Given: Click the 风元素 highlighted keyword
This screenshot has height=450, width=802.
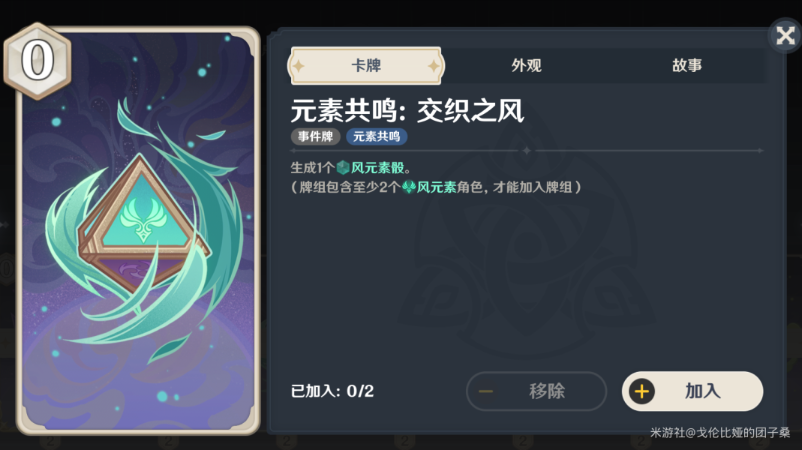Looking at the screenshot, I should (436, 187).
